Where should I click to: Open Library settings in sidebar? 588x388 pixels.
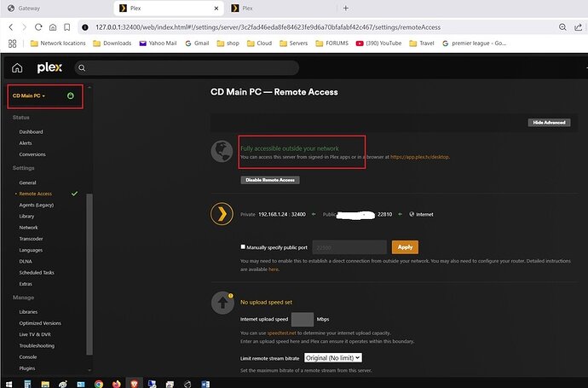click(26, 216)
